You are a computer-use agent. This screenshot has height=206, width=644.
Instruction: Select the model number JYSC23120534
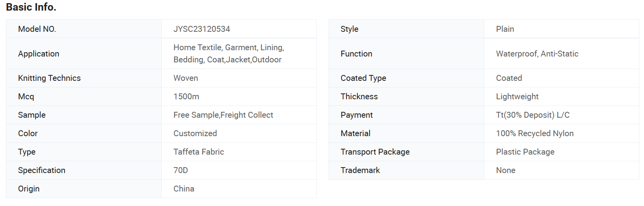pyautogui.click(x=202, y=29)
